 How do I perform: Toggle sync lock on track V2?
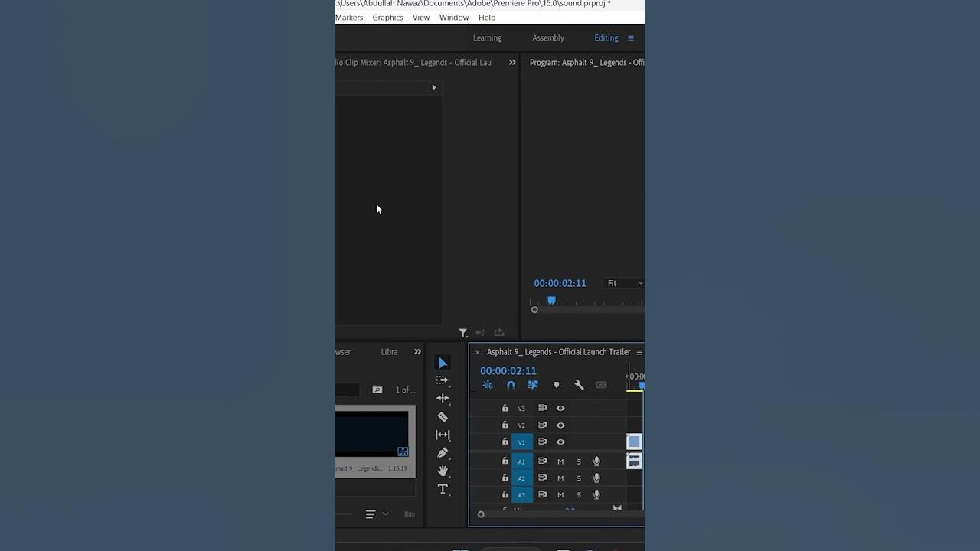tap(542, 425)
